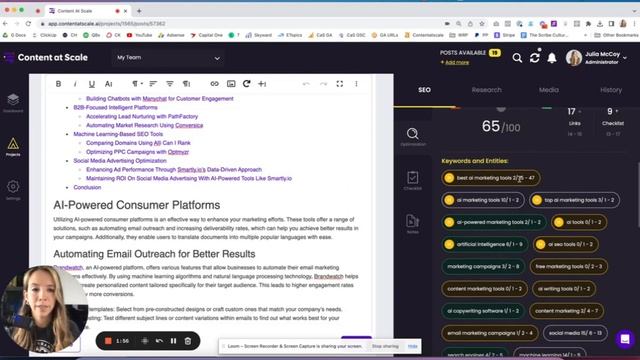Click Stop sharing in Loom banner
The width and height of the screenshot is (640, 360).
385,346
